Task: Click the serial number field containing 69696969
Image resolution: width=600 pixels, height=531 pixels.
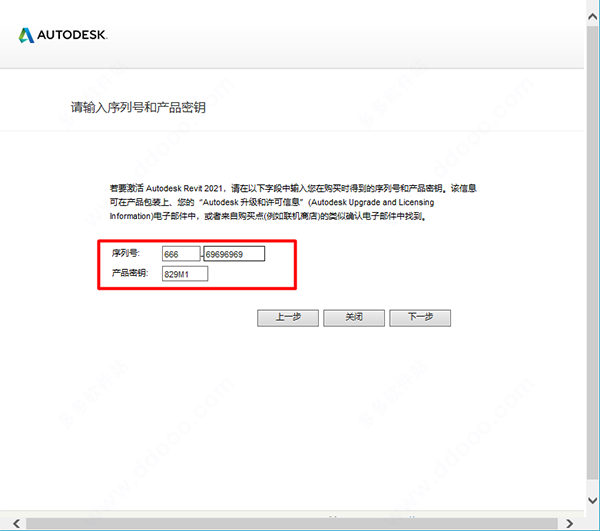Action: (234, 254)
